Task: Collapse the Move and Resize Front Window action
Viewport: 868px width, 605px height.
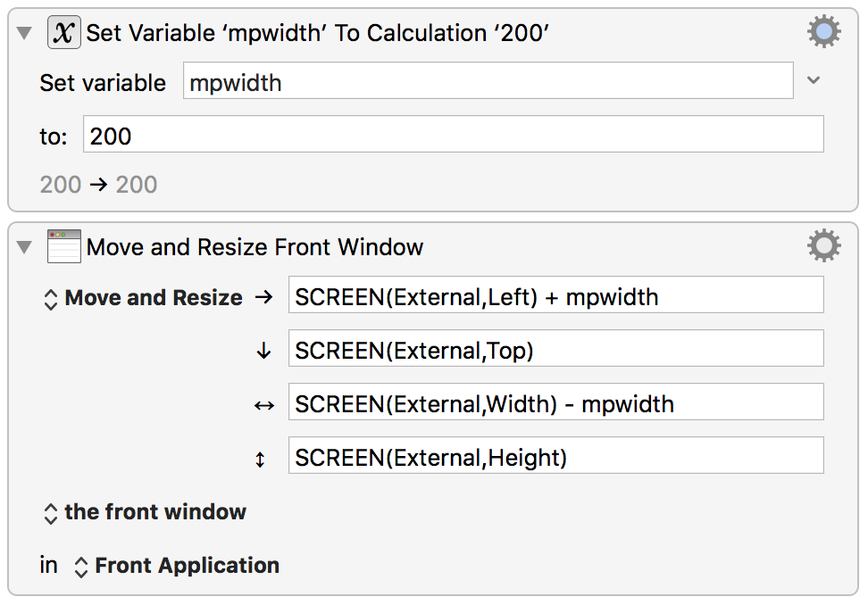Action: click(x=24, y=247)
